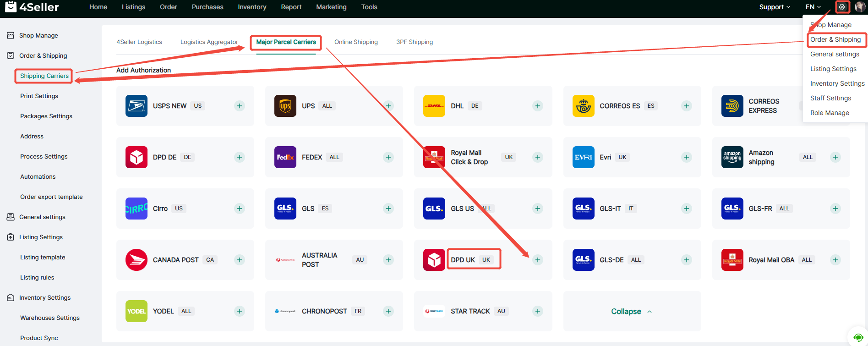The width and height of the screenshot is (868, 346).
Task: Click plus icon for DPD DE
Action: [x=239, y=157]
